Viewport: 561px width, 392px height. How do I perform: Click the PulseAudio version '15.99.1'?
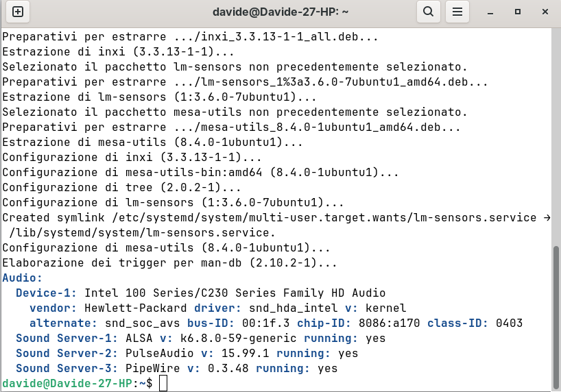click(245, 353)
